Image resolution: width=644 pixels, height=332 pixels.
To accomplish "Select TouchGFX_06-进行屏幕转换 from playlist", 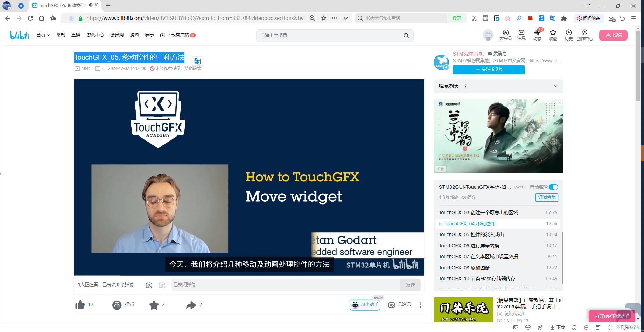I will click(x=469, y=246).
